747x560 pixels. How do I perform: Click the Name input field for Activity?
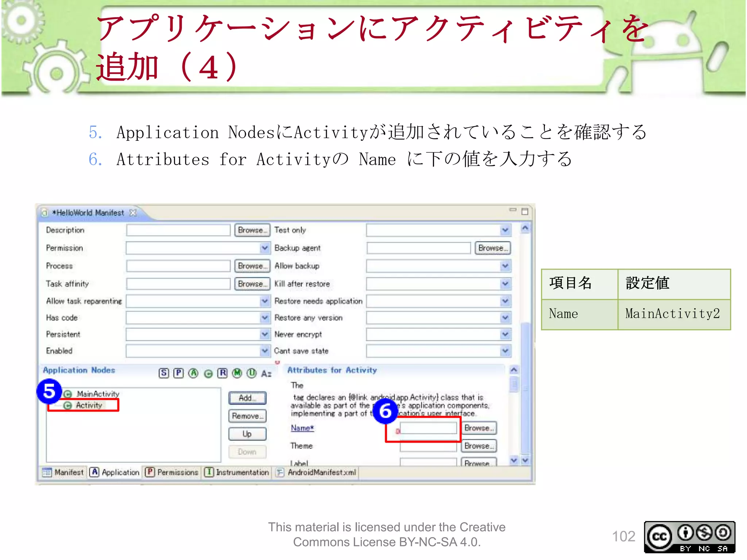pos(428,428)
